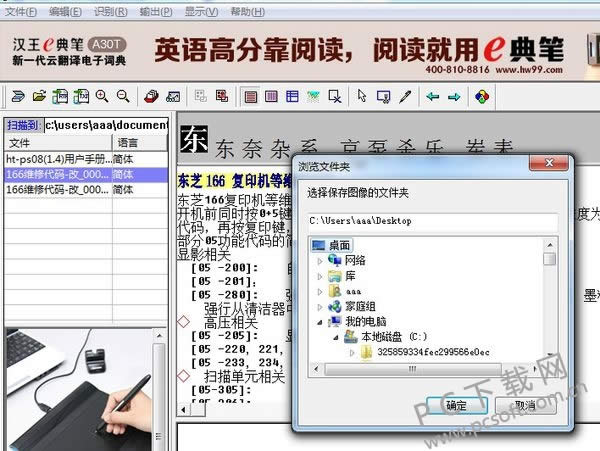This screenshot has width=600, height=451.
Task: Select the pen tool icon
Action: coord(405,96)
